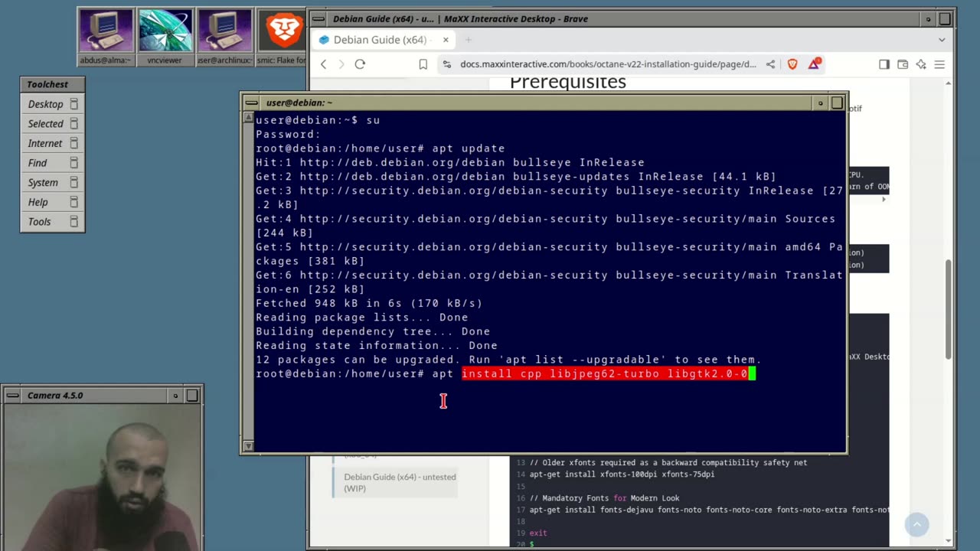Click the code block's right scroll arrow
The image size is (980, 551).
(x=884, y=199)
